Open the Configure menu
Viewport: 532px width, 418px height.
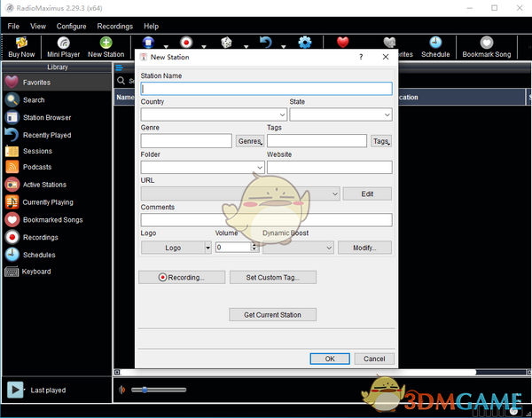tap(71, 26)
